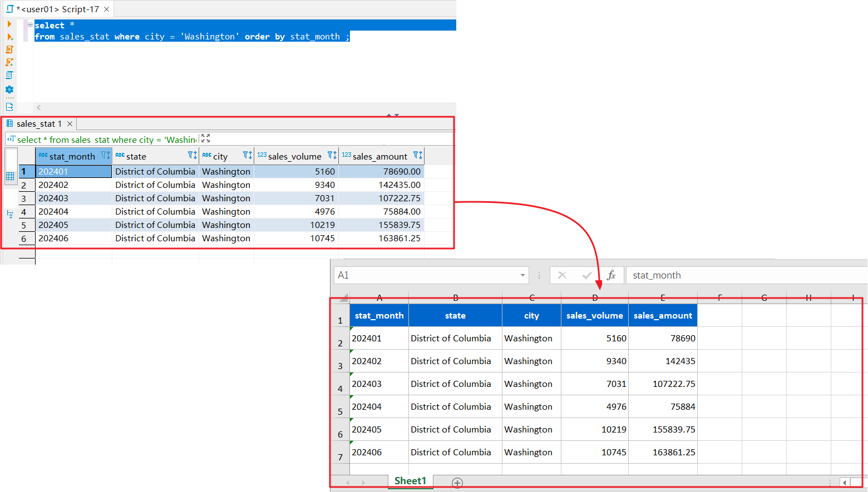868x492 pixels.
Task: Open filter on stat_month column
Action: tap(105, 155)
